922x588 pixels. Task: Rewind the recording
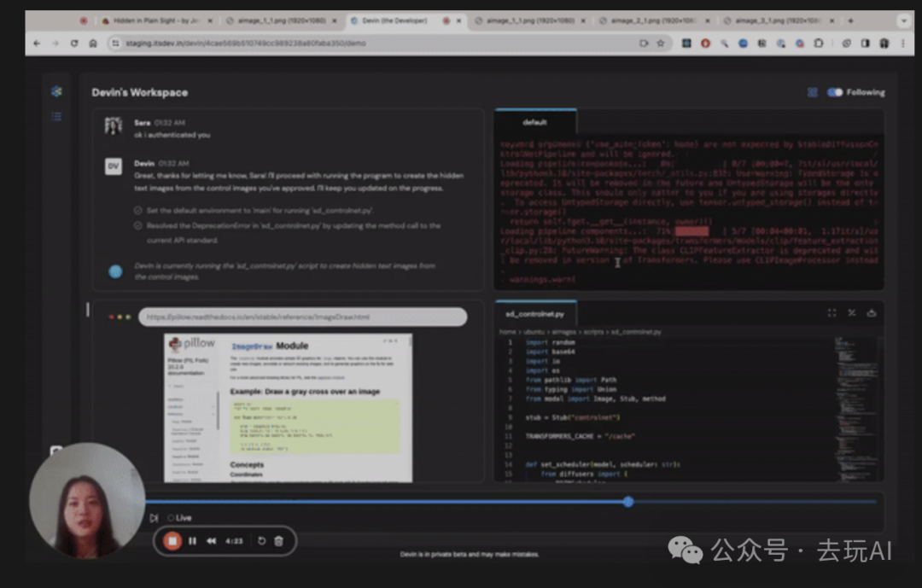tap(211, 541)
